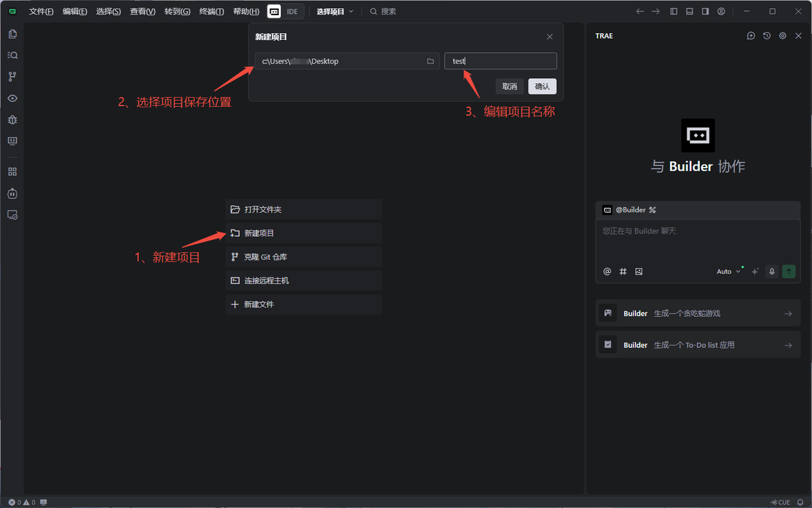812x508 pixels.
Task: Open the Search panel in activity bar
Action: pyautogui.click(x=12, y=55)
